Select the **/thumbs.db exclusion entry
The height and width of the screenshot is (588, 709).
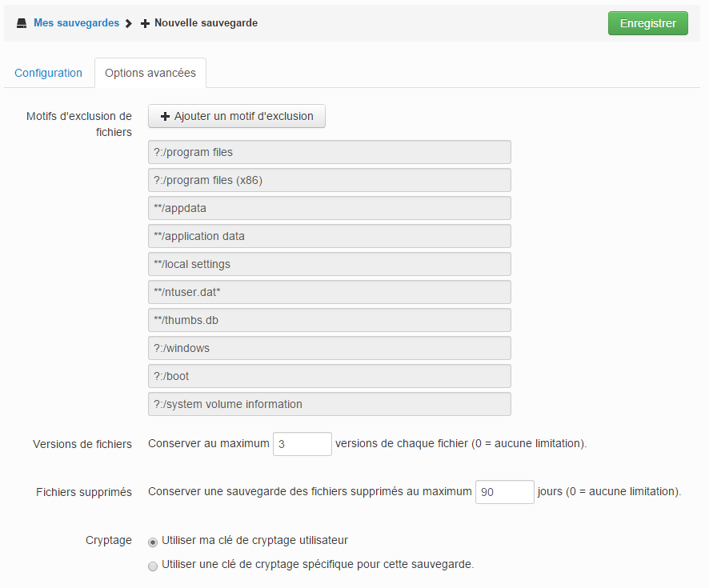click(x=330, y=320)
